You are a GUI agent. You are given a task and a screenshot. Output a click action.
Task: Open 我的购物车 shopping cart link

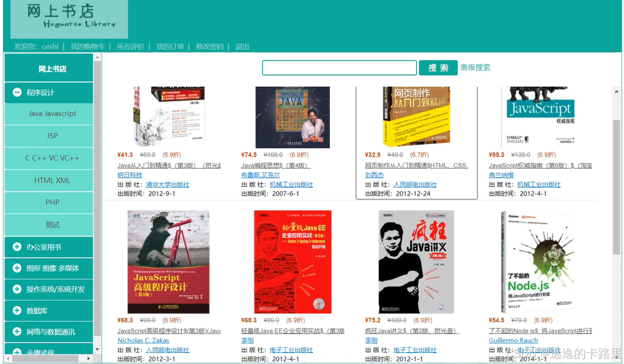pos(87,46)
